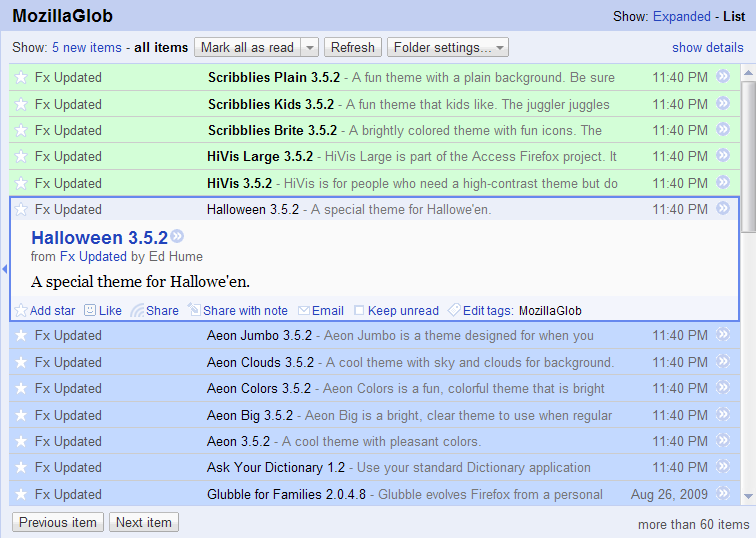756x538 pixels.
Task: Click show details link
Action: click(708, 47)
